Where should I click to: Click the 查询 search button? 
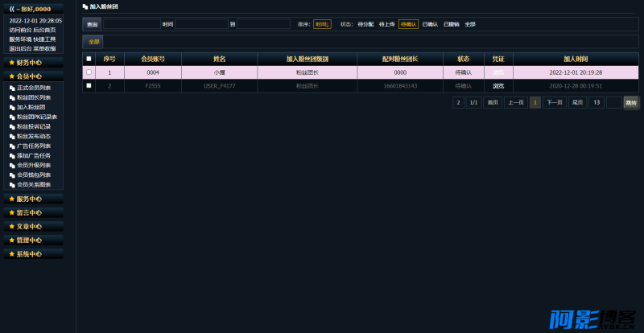coord(92,24)
